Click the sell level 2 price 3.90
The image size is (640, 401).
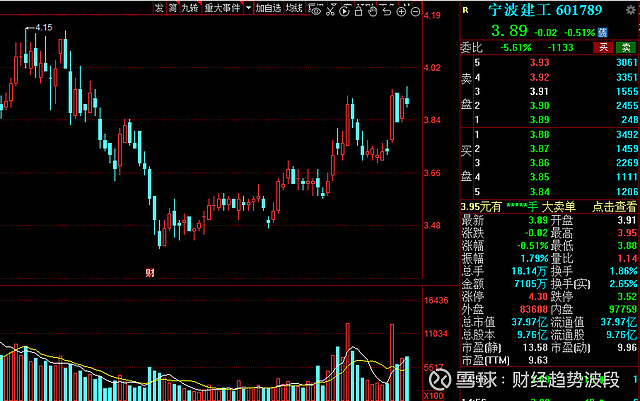(540, 106)
